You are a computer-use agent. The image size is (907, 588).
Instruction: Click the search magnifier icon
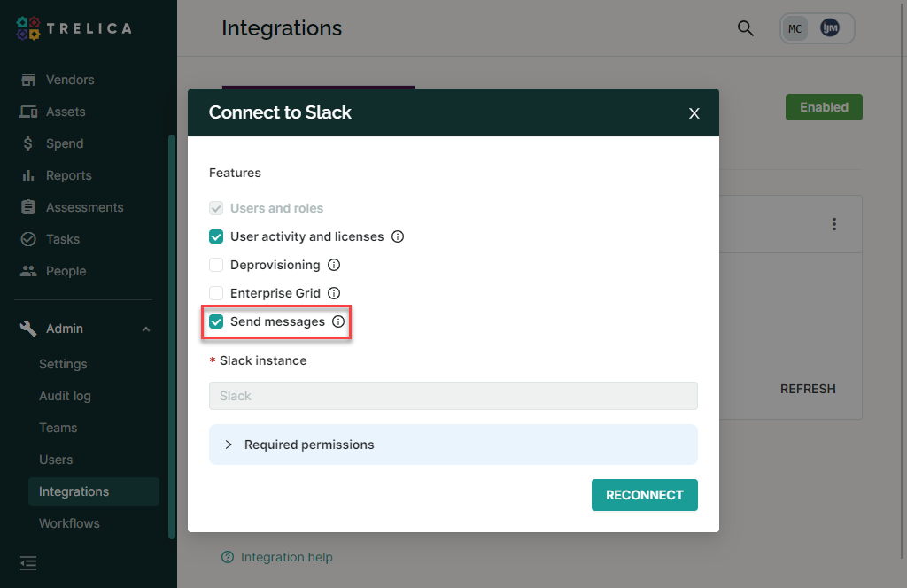click(x=745, y=27)
